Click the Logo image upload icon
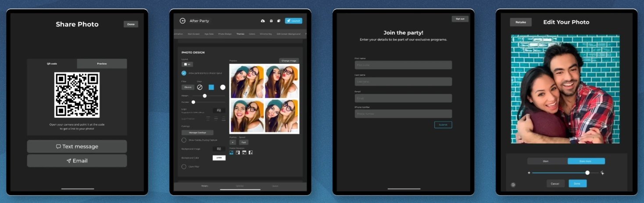644x203 pixels. [x=219, y=110]
